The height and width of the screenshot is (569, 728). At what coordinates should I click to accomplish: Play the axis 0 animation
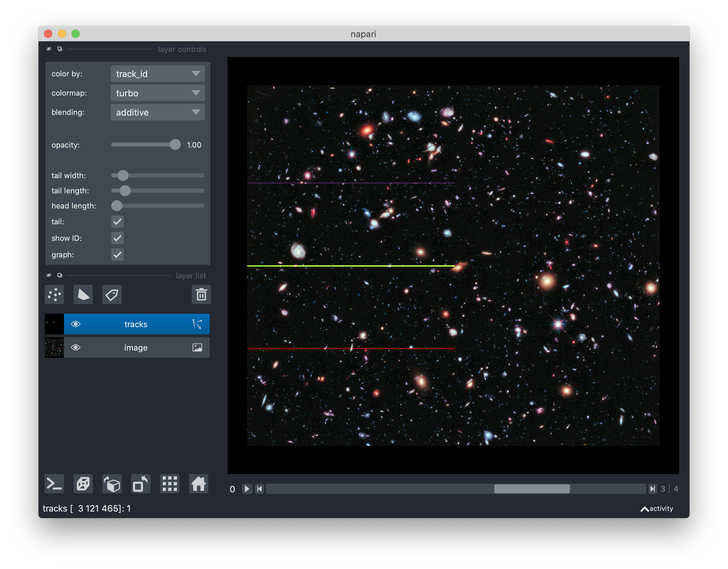[247, 489]
